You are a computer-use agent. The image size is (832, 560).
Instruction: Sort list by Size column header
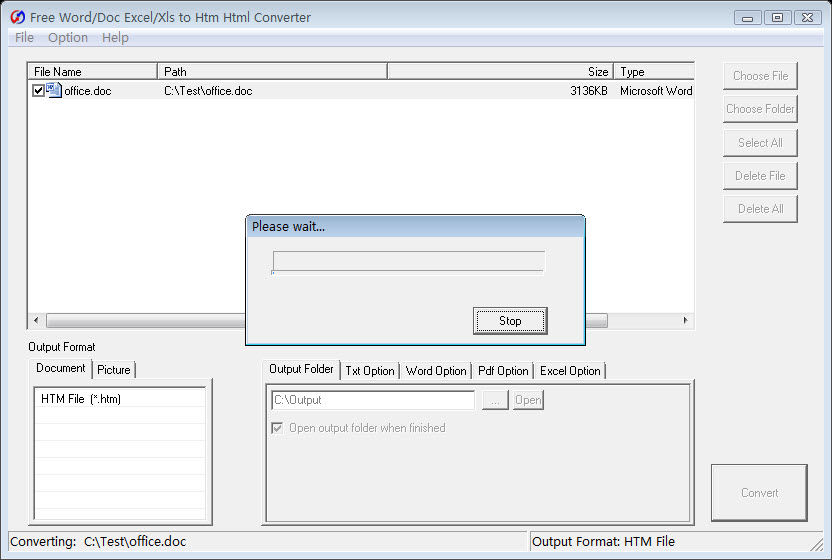coord(500,71)
